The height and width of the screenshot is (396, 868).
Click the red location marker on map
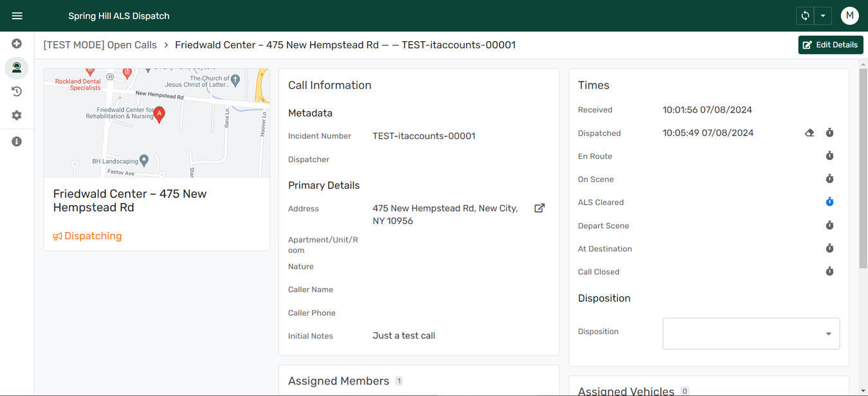[x=159, y=114]
